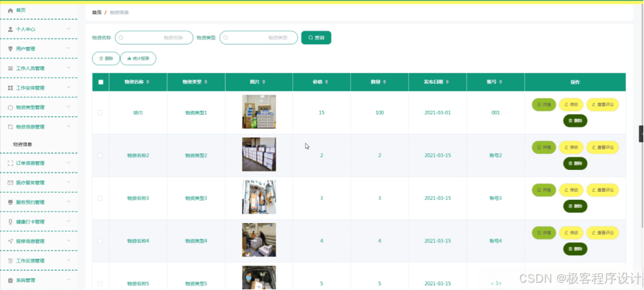The width and height of the screenshot is (644, 290).
Task: Open the product image in 纸巾 row
Action: tap(259, 111)
